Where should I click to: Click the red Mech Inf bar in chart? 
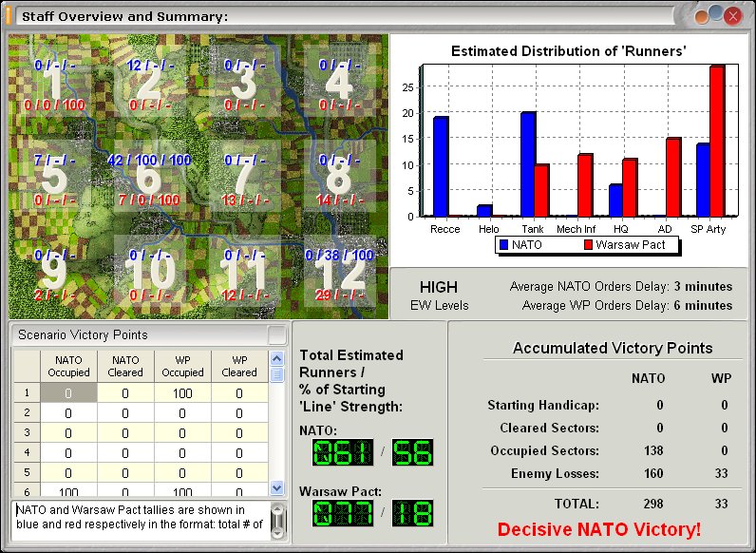[585, 185]
